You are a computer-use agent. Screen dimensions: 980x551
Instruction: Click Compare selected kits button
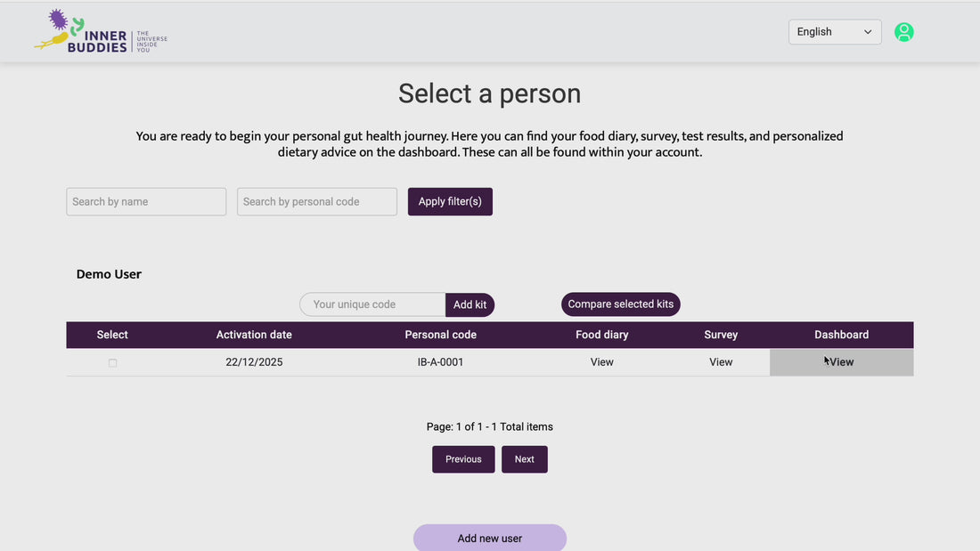620,304
